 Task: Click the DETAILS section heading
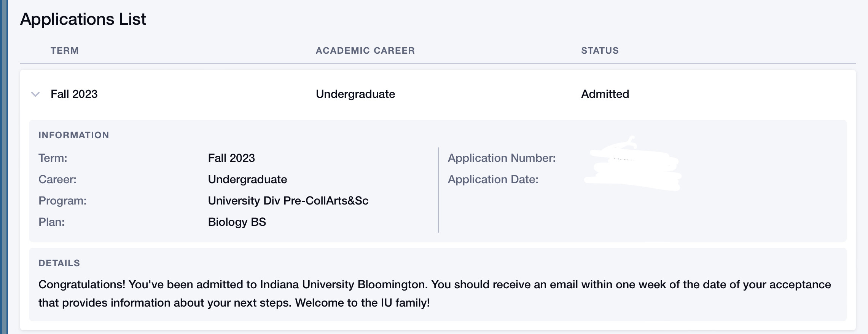pyautogui.click(x=59, y=263)
